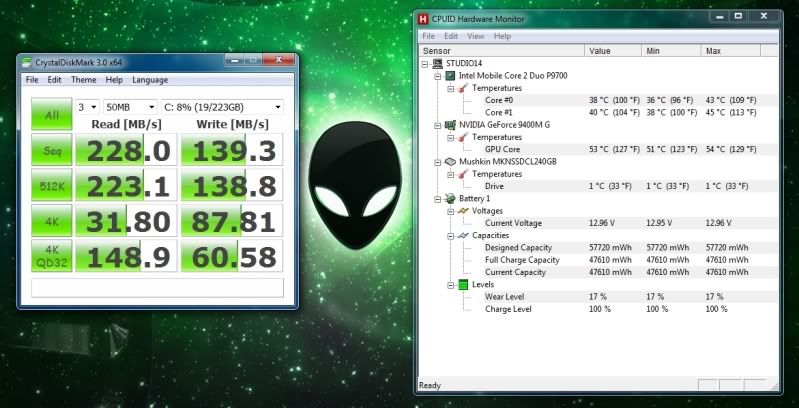Collapse the Capacities branch
The image size is (799, 408).
tap(450, 236)
